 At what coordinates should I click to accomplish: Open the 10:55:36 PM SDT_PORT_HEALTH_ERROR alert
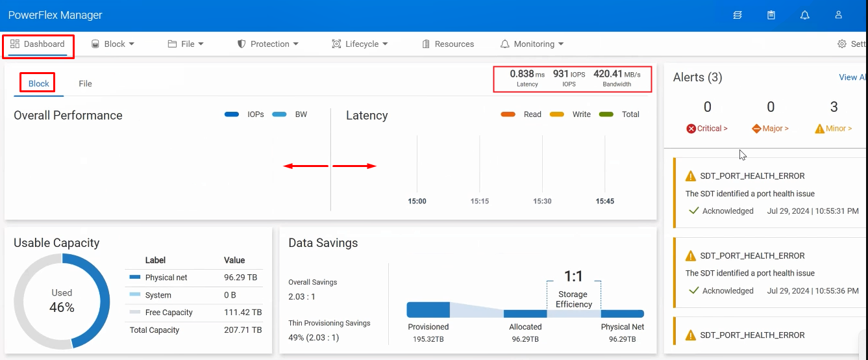(x=769, y=273)
